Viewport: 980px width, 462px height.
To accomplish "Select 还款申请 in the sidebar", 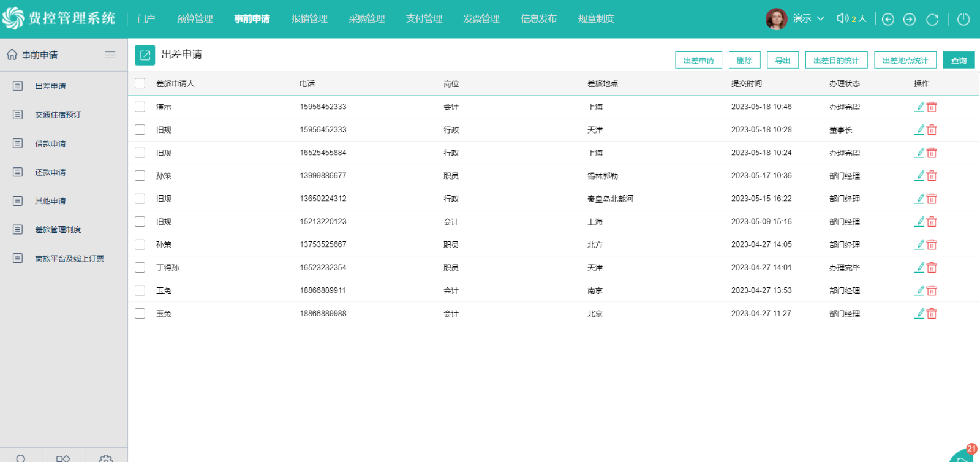I will pyautogui.click(x=50, y=172).
